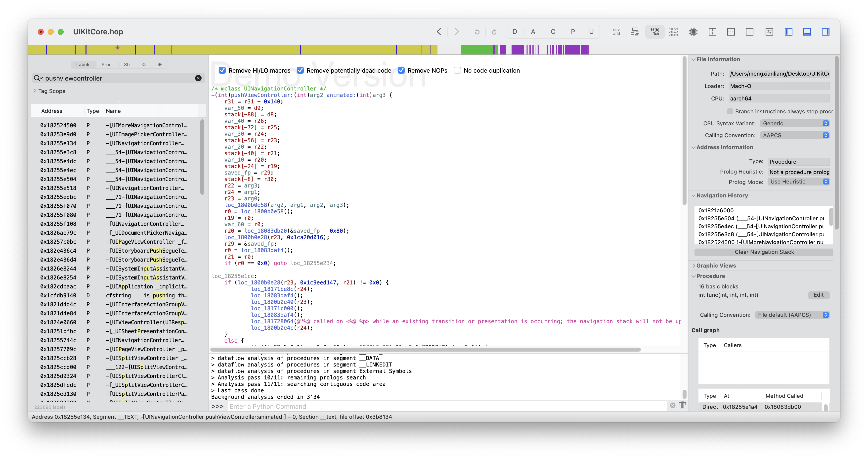
Task: Open Prolog Mode dropdown
Action: point(798,182)
